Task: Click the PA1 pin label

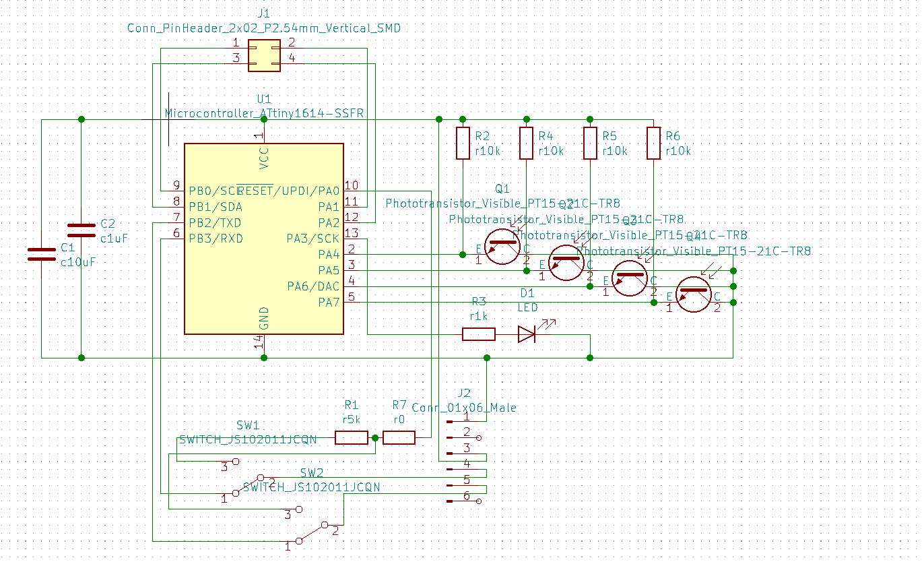Action: (x=329, y=207)
